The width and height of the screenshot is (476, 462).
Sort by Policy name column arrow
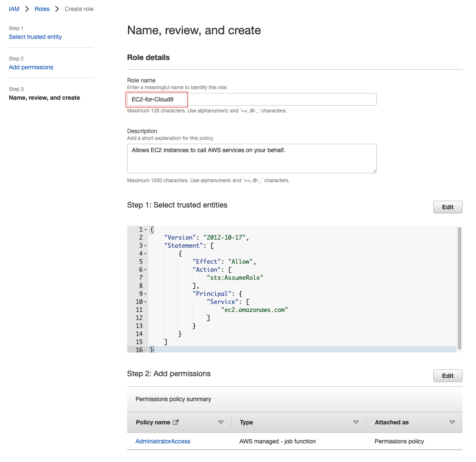tap(221, 422)
